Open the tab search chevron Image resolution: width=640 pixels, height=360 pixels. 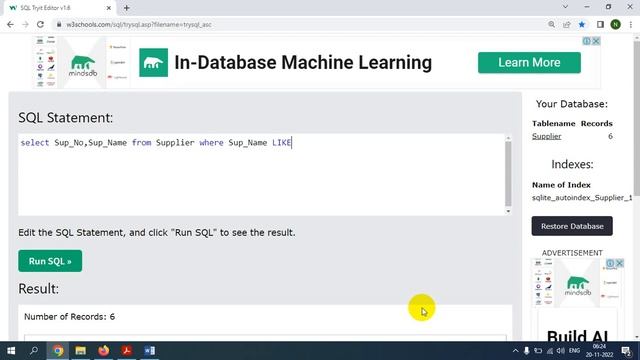pyautogui.click(x=565, y=7)
